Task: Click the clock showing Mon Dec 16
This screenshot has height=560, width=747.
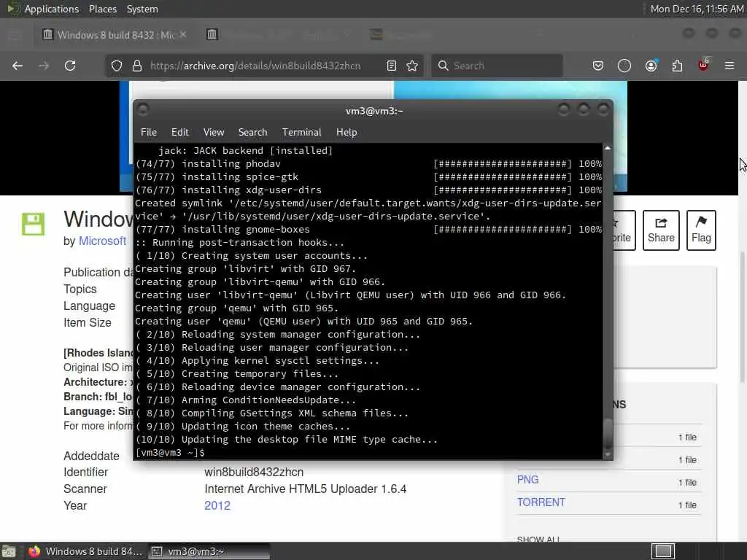Action: click(697, 9)
